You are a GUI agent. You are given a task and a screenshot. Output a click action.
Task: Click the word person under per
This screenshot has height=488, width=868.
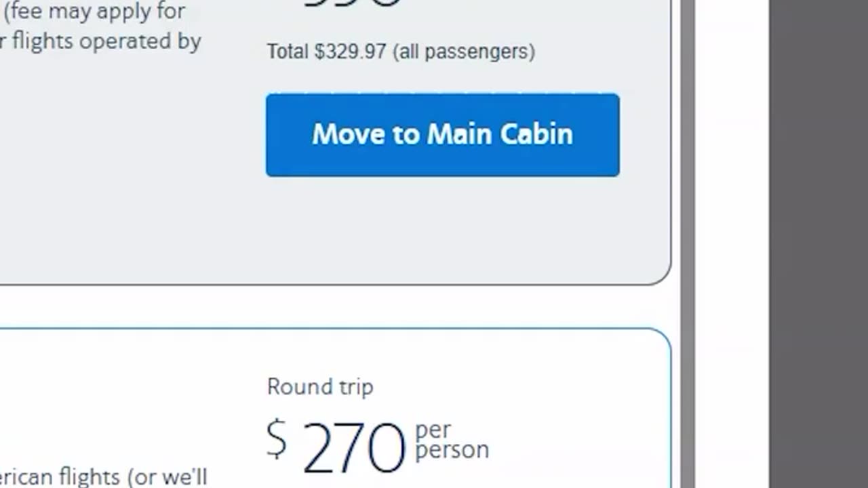click(452, 450)
